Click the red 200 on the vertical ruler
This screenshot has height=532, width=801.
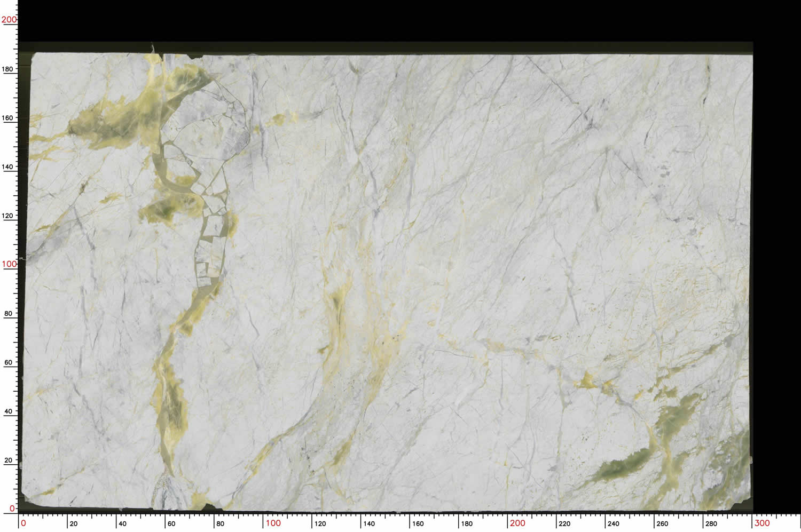pyautogui.click(x=9, y=20)
